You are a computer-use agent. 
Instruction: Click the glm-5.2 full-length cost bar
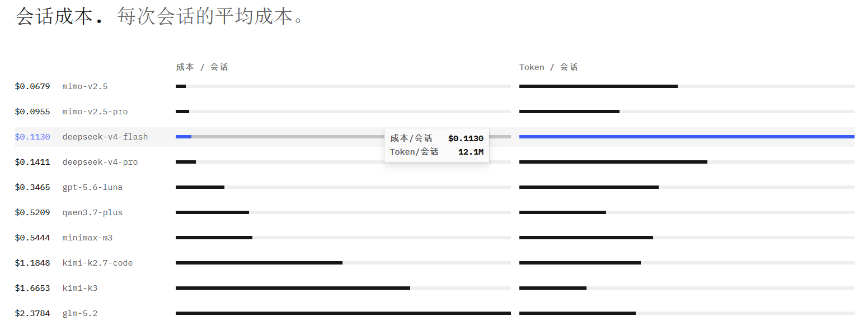point(343,313)
